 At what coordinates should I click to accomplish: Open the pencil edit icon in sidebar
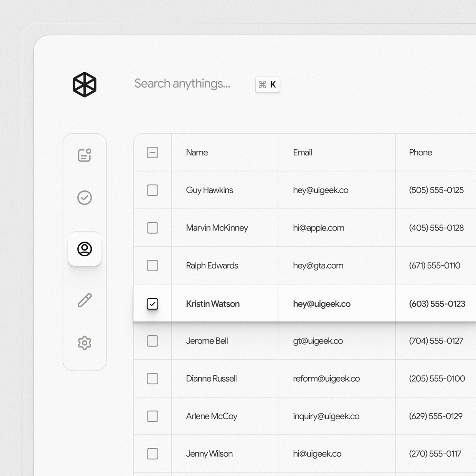(x=84, y=300)
